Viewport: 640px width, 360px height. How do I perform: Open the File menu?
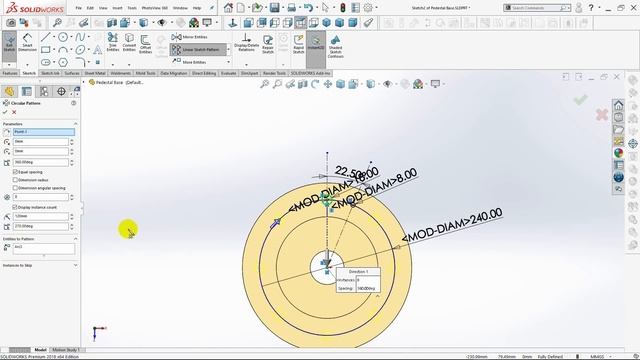coord(78,8)
